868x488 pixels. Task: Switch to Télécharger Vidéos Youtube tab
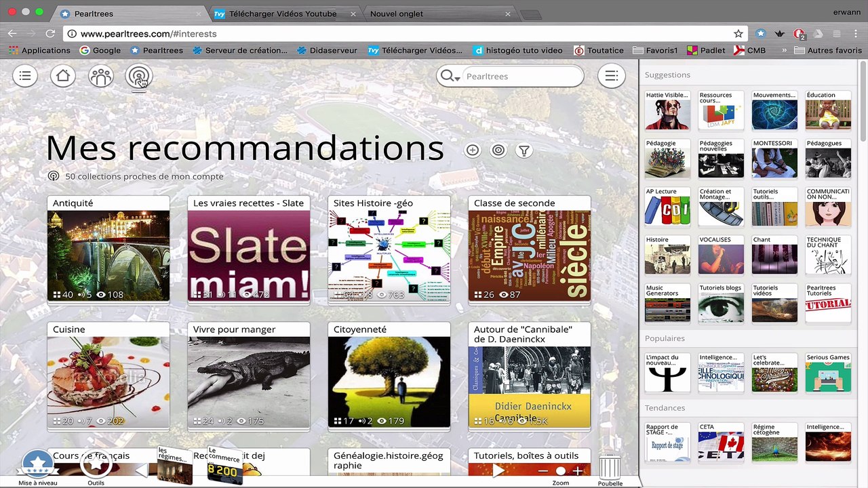pos(285,14)
